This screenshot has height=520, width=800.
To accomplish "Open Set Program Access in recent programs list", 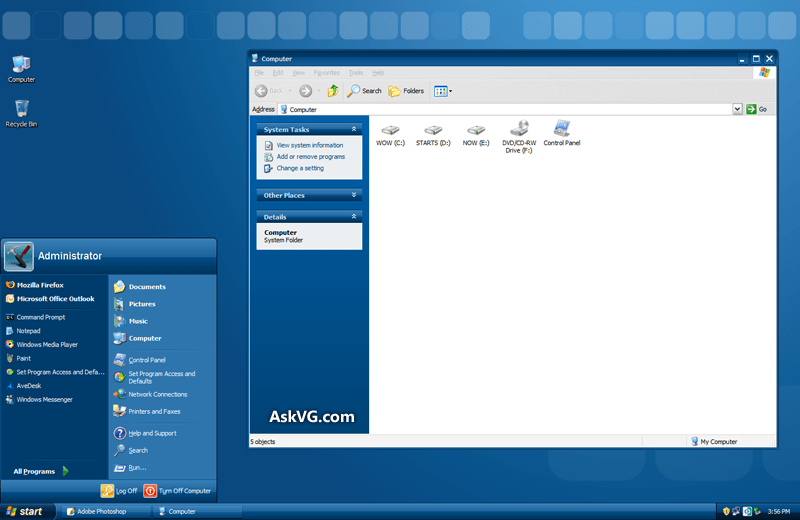I will coord(55,372).
